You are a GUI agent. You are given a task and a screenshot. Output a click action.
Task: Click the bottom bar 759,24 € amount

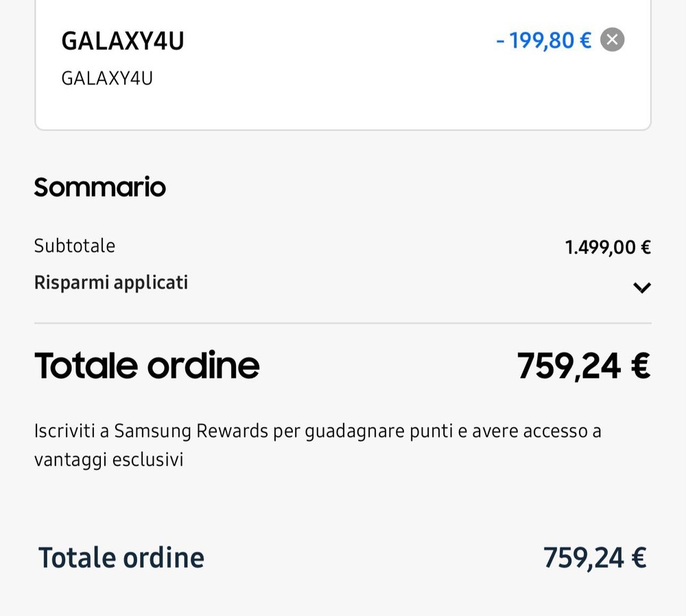click(594, 558)
